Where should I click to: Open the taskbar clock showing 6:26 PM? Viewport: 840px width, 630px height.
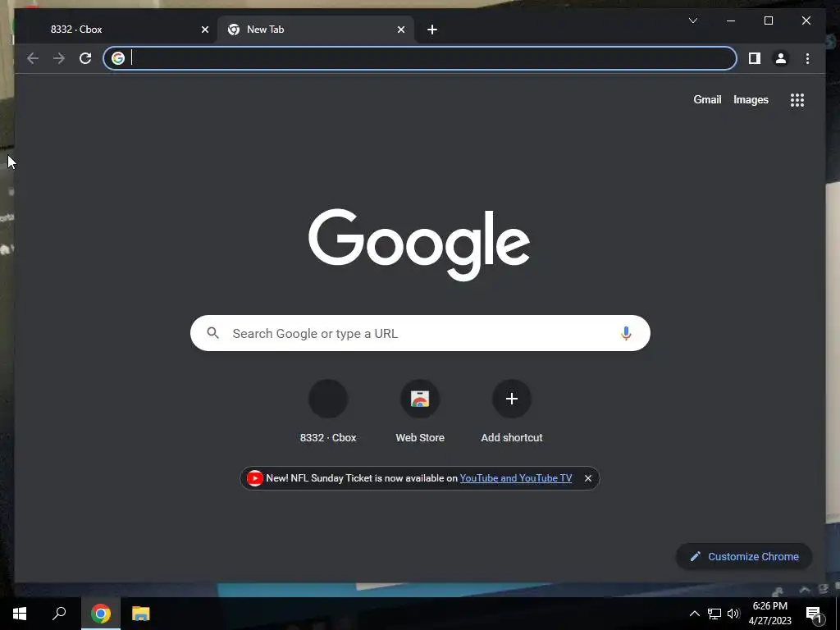(x=769, y=614)
